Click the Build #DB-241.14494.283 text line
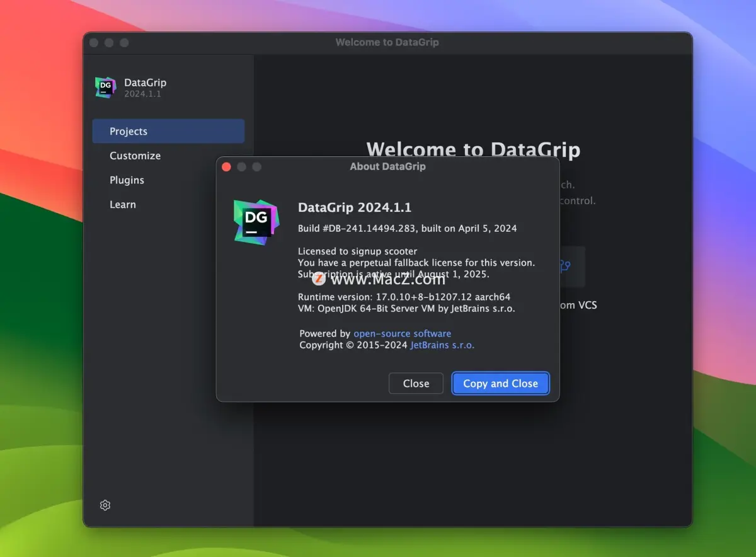 point(408,229)
